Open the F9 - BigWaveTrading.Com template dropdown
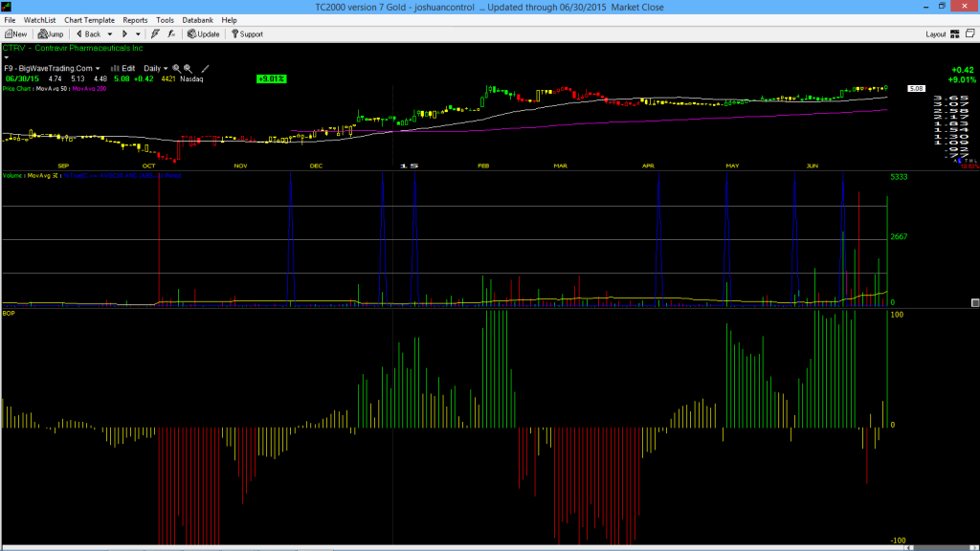Image resolution: width=980 pixels, height=551 pixels. 52,69
